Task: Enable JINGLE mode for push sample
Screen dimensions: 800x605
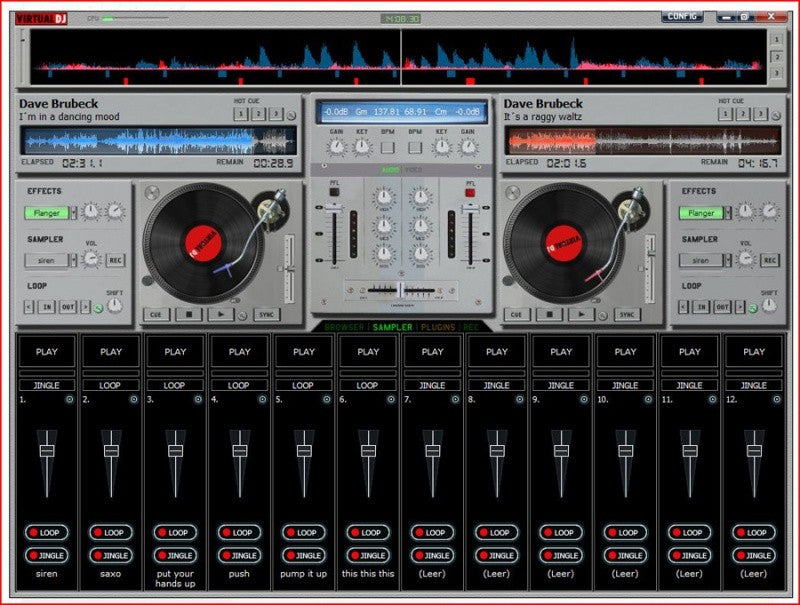Action: pyautogui.click(x=239, y=555)
